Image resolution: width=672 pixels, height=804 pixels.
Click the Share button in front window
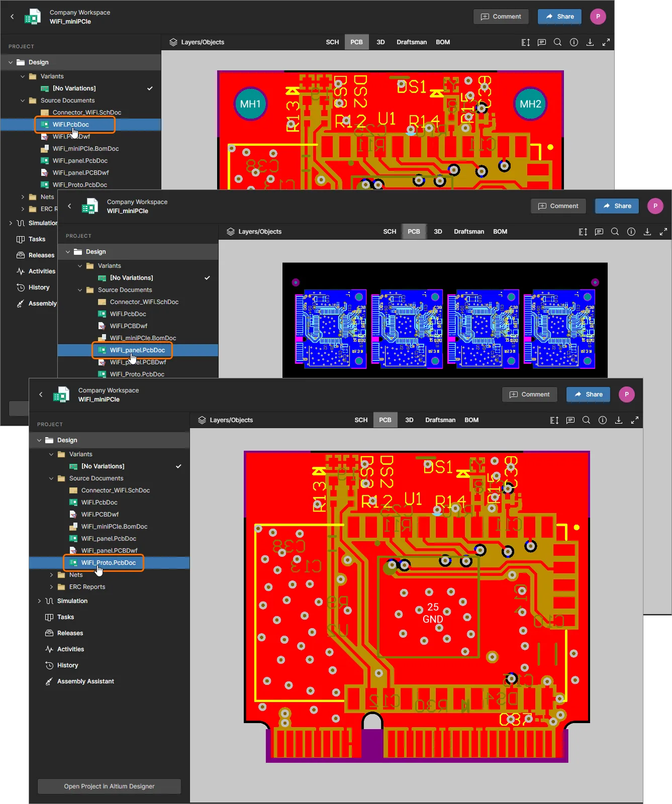tap(588, 394)
